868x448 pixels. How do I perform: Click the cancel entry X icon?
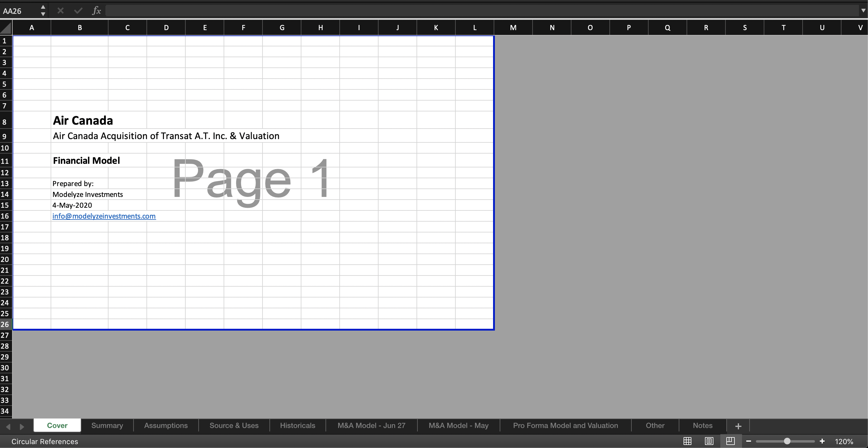[61, 11]
